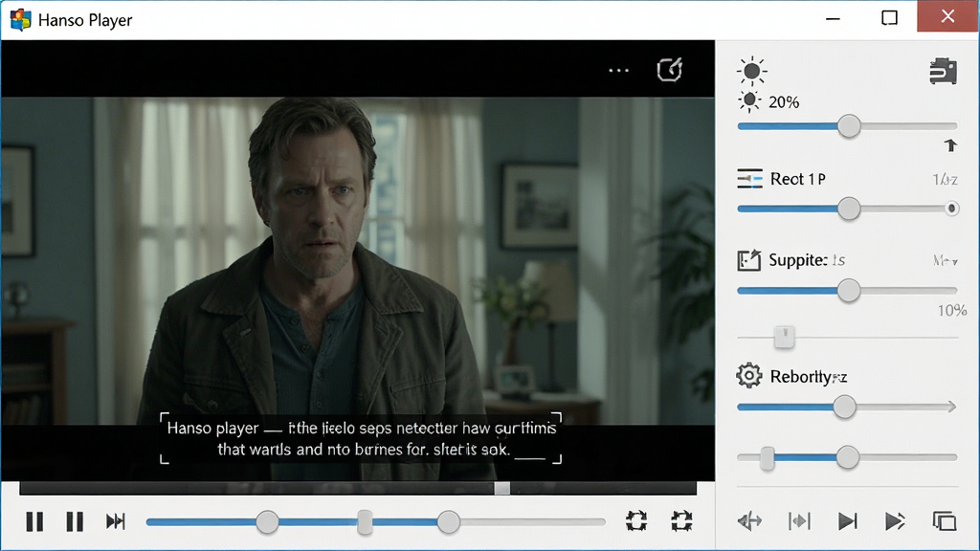Click the pause button nearest the window edge
This screenshot has height=551, width=980.
(35, 521)
